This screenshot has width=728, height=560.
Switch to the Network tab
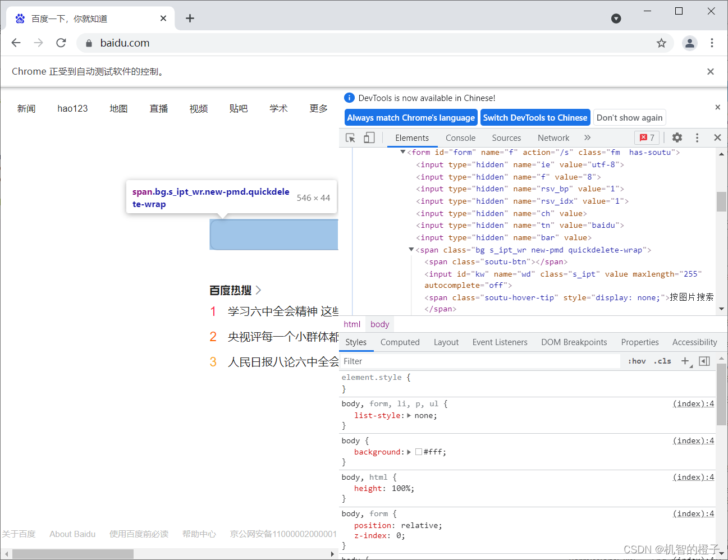click(x=553, y=138)
